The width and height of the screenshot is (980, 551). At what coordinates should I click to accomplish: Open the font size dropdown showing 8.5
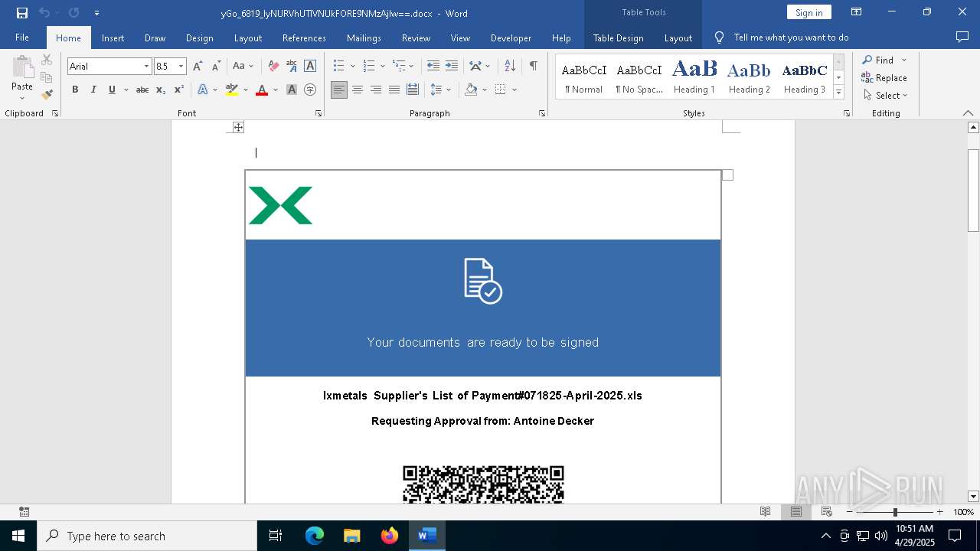click(181, 67)
